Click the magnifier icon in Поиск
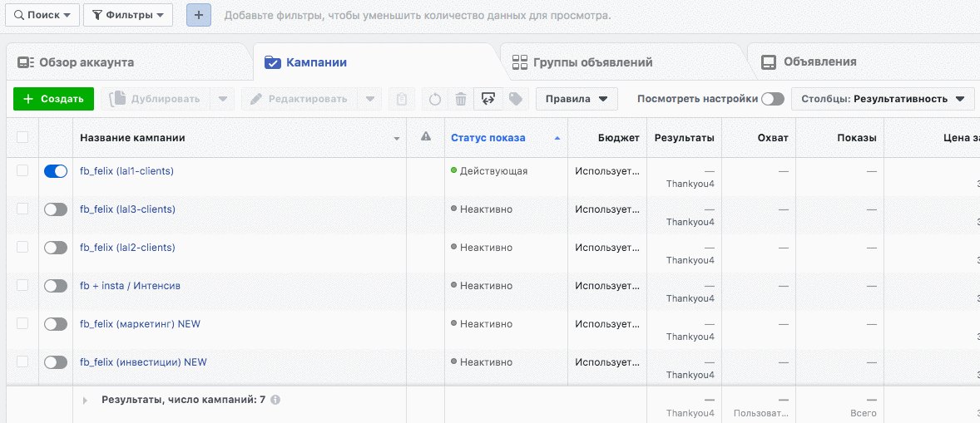Screen dimensions: 980x423 (x=19, y=15)
